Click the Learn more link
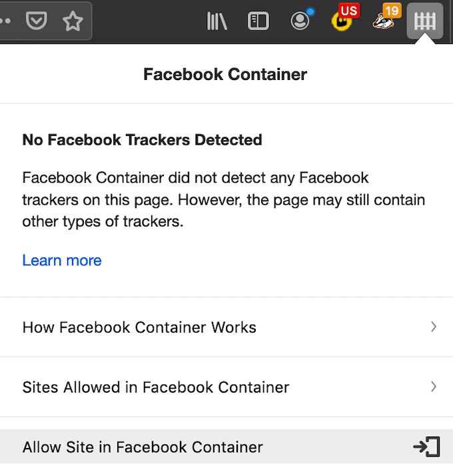 coord(62,260)
